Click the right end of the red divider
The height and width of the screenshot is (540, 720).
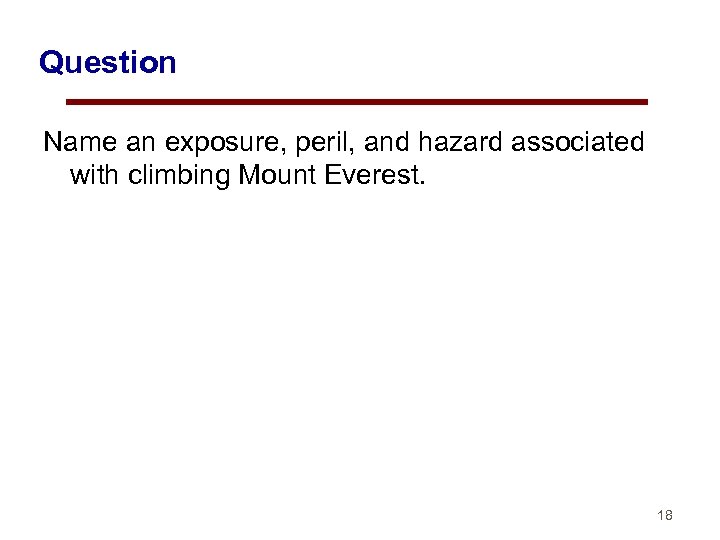[x=645, y=102]
